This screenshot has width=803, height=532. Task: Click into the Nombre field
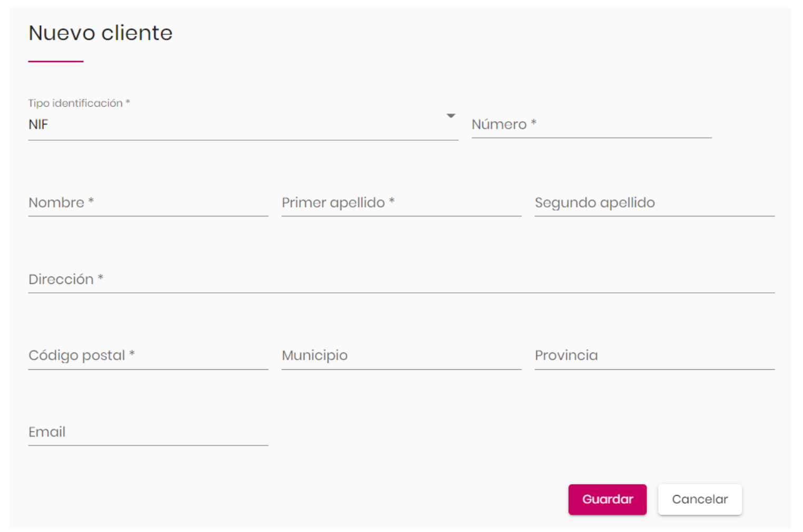click(x=148, y=203)
